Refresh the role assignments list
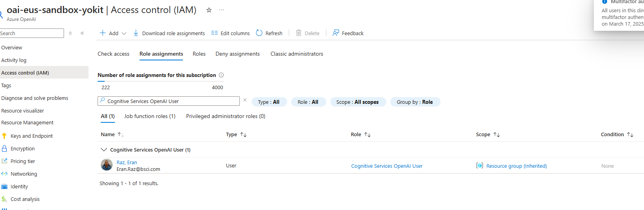Image resolution: width=644 pixels, height=210 pixels. tap(269, 33)
